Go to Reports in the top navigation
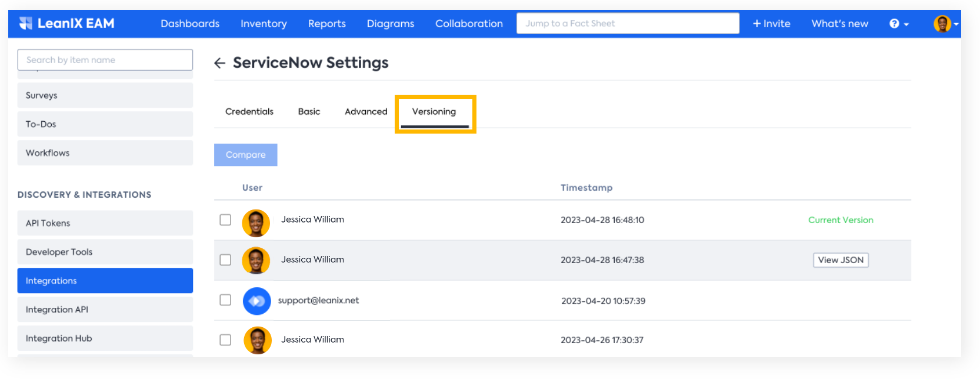The height and width of the screenshot is (379, 980). point(327,24)
